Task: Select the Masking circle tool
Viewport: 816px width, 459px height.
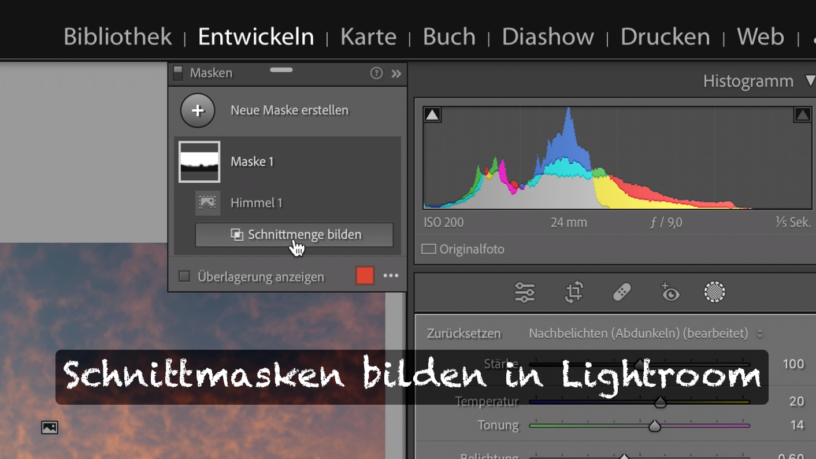Action: pyautogui.click(x=715, y=292)
